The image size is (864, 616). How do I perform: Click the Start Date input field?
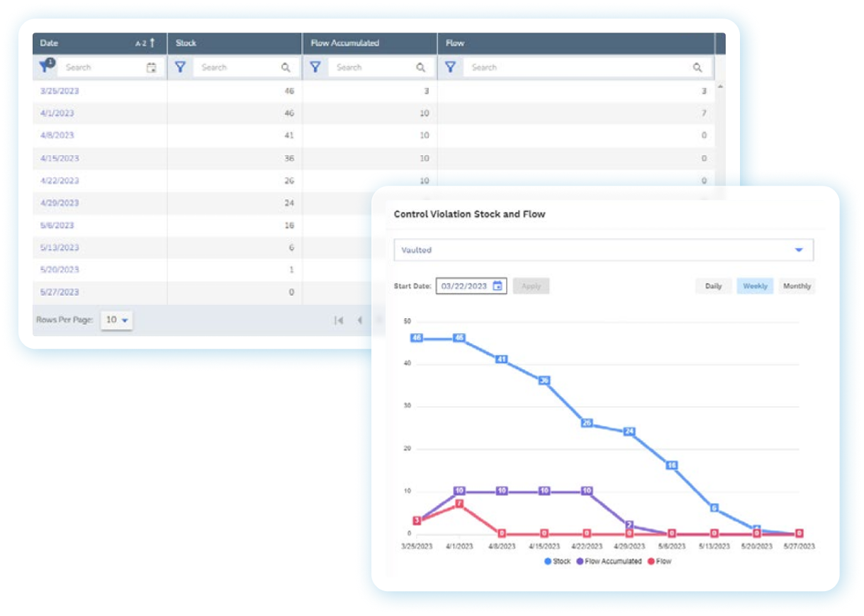(464, 286)
